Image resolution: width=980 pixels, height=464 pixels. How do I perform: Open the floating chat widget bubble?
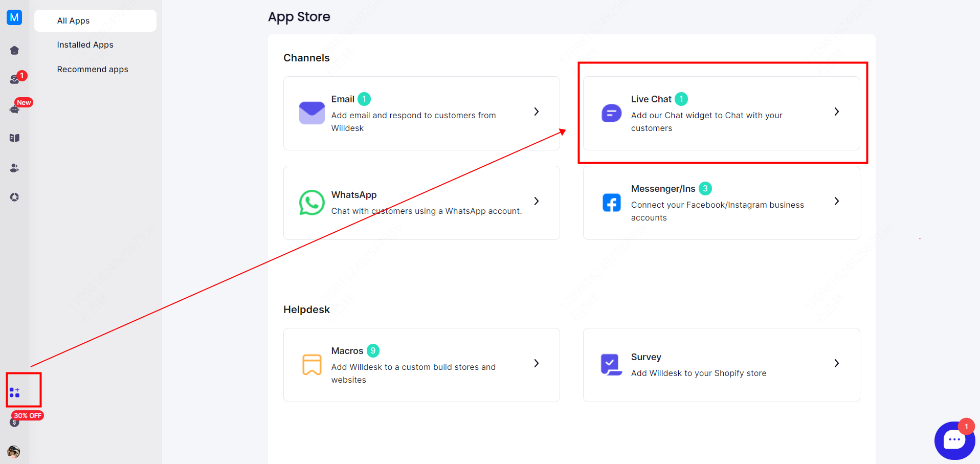(954, 440)
